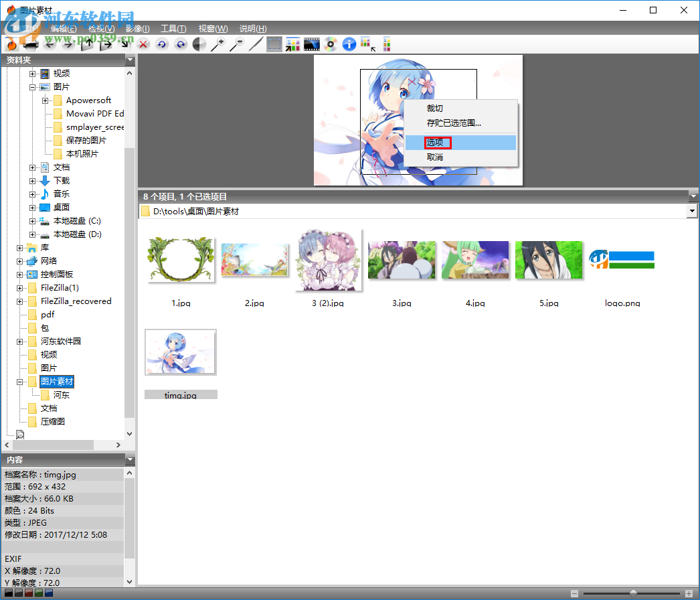Select the FileZilla_recovered folder
The width and height of the screenshot is (700, 600).
coord(76,301)
